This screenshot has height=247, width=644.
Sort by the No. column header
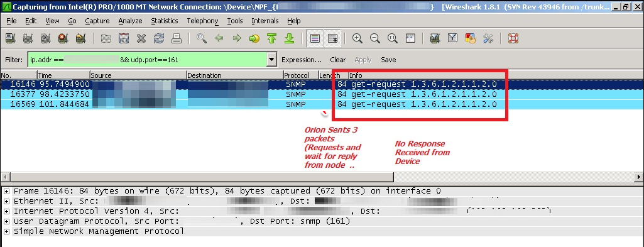coord(18,75)
